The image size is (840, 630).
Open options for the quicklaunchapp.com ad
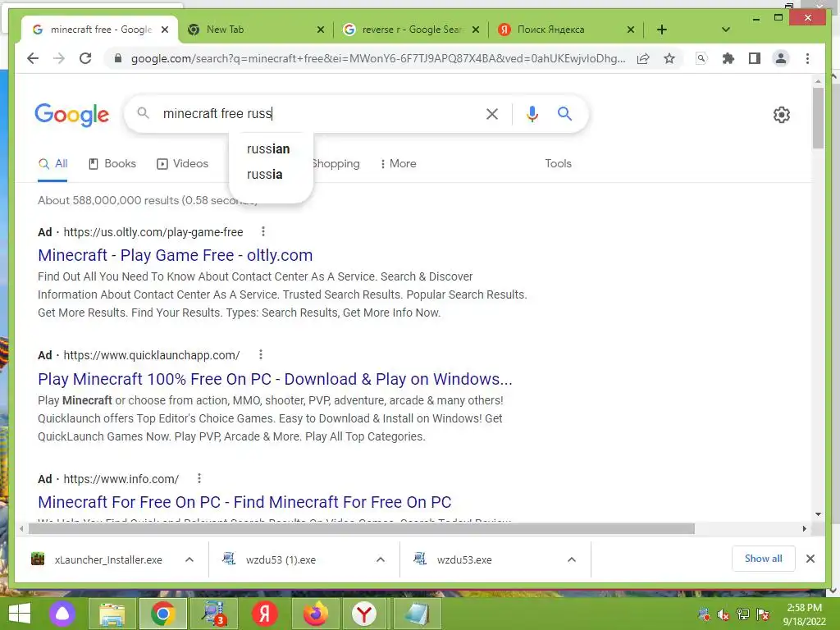260,354
